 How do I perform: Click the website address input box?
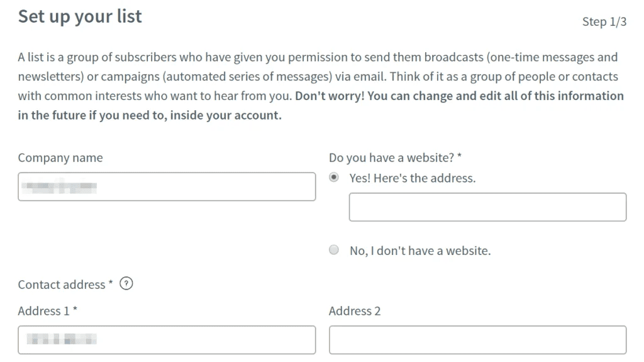(x=487, y=207)
